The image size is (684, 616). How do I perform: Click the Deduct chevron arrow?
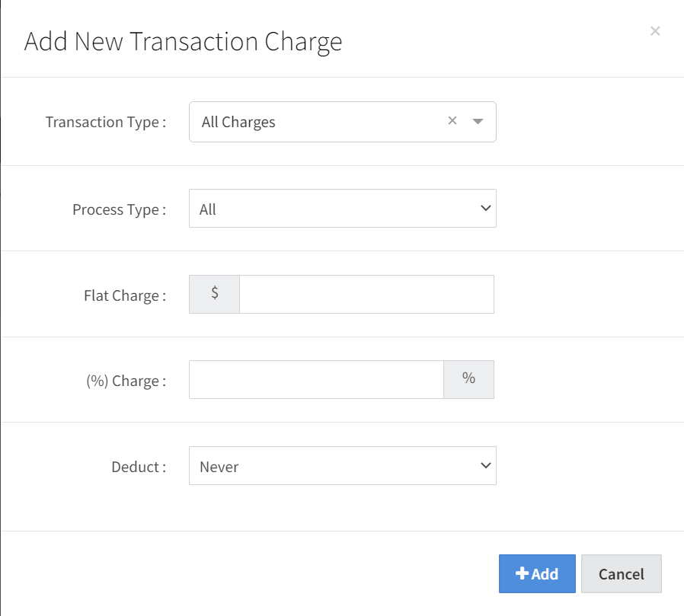click(486, 465)
